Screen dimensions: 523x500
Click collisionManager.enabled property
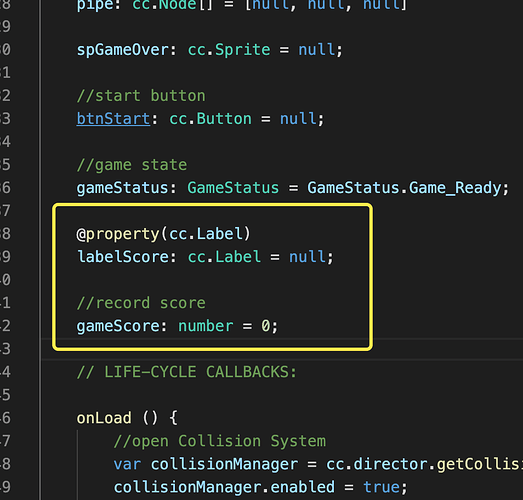(224, 487)
